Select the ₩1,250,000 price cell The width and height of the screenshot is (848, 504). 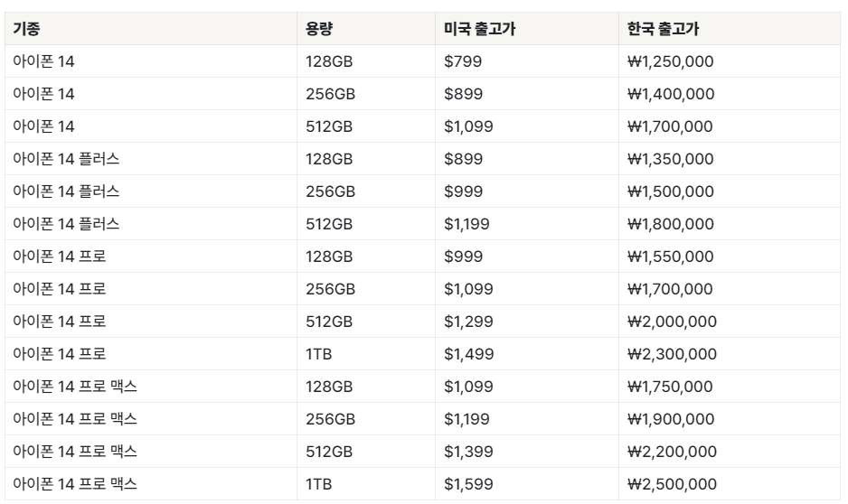tap(730, 61)
